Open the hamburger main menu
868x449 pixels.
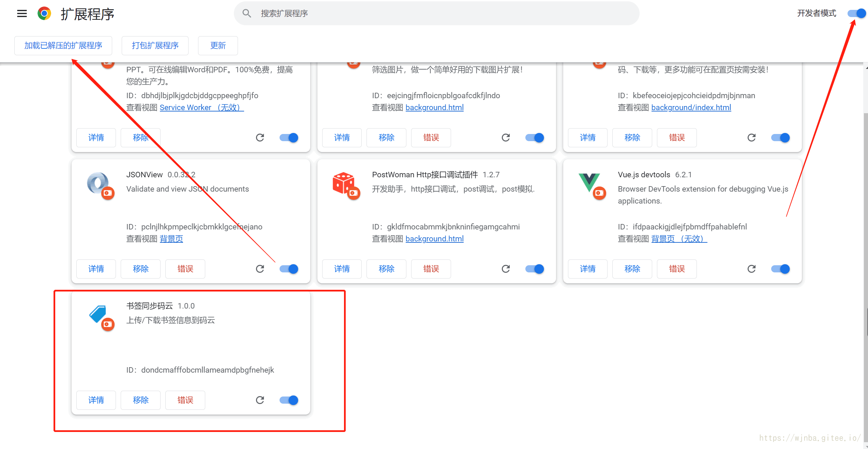(22, 14)
